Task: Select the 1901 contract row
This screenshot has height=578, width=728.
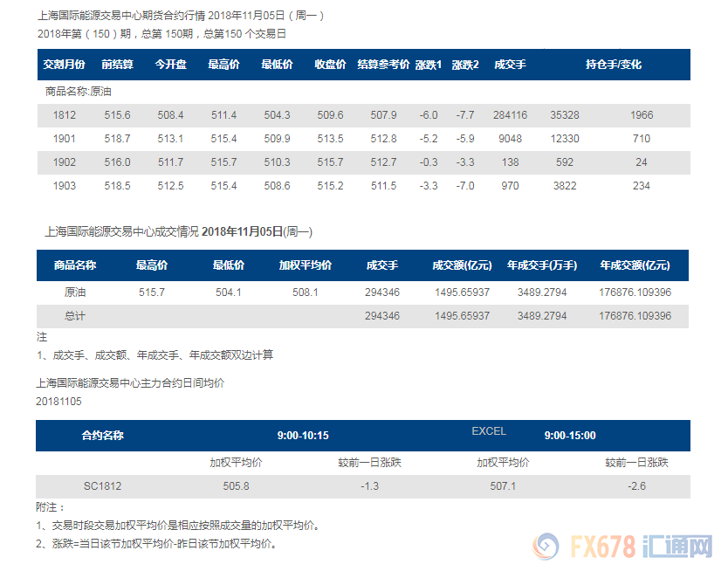Action: [x=65, y=139]
